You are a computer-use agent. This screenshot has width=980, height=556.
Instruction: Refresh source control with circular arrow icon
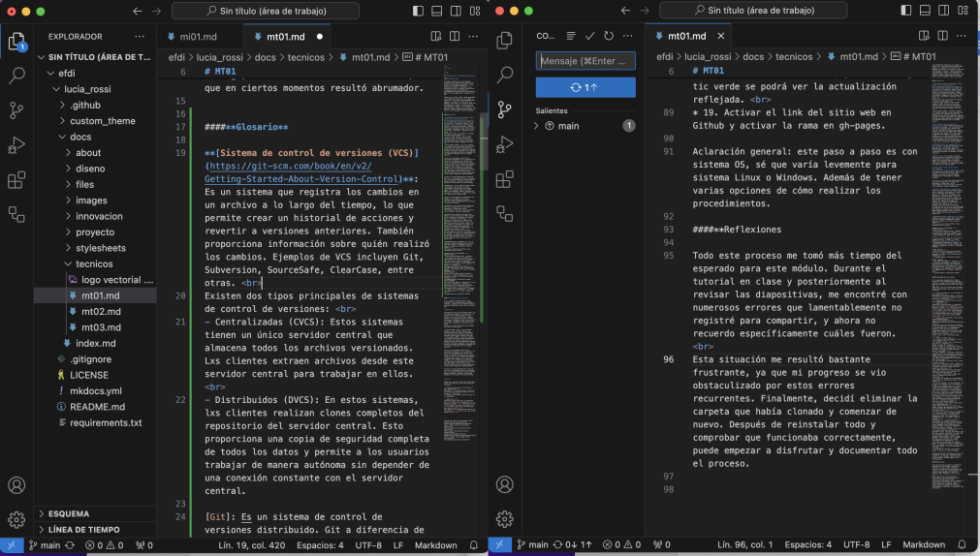[609, 36]
